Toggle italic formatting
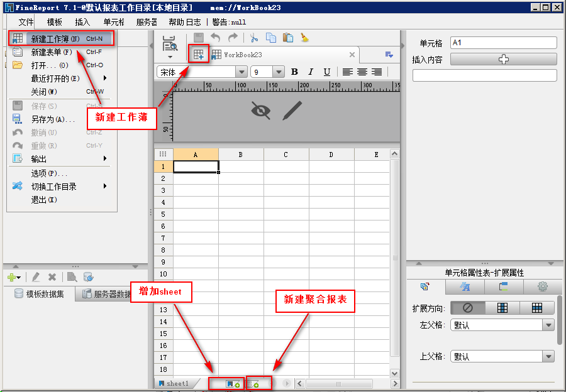The image size is (566, 392). 311,72
